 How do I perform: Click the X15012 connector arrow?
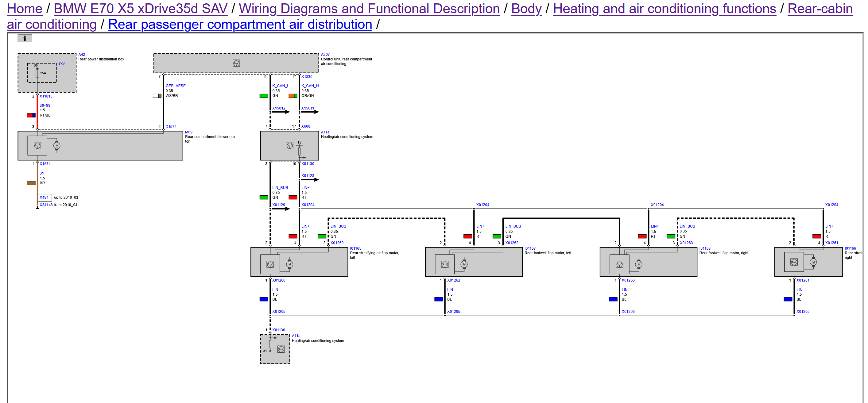point(280,112)
